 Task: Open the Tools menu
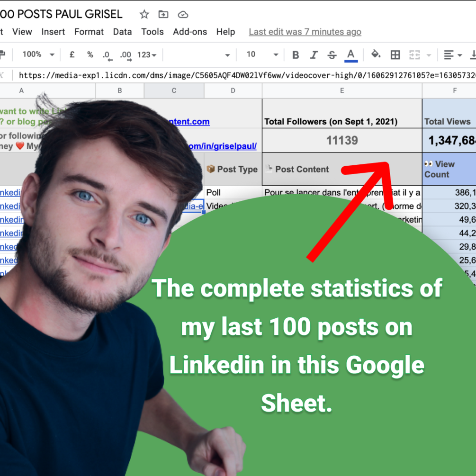pos(153,32)
